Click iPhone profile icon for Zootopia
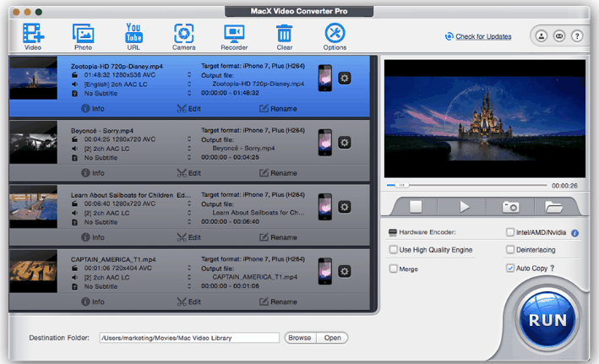The image size is (599, 364). (x=325, y=78)
